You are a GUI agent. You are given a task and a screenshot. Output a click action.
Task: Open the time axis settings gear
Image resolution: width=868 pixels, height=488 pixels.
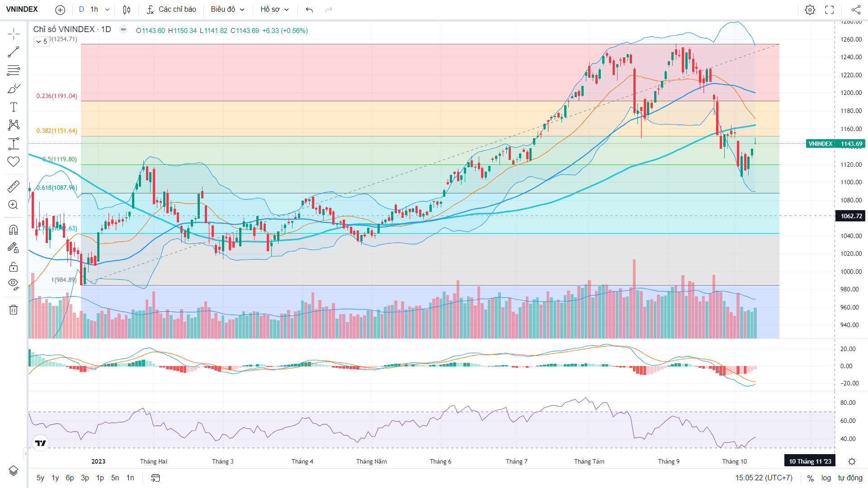[x=852, y=461]
